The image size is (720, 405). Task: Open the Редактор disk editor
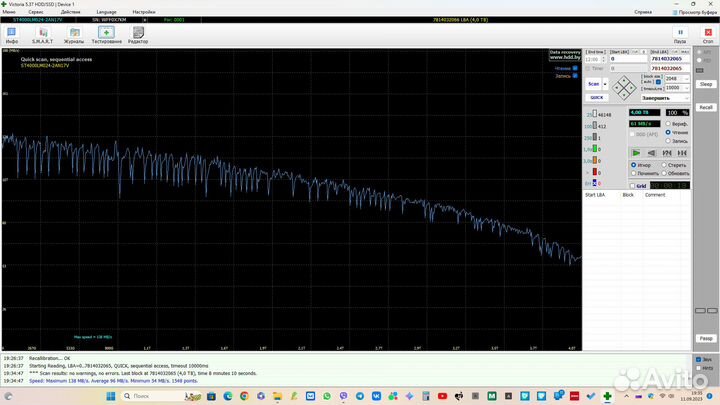[138, 34]
